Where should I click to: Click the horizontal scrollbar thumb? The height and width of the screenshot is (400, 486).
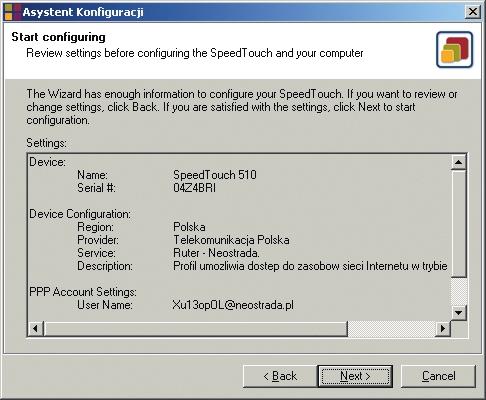(x=196, y=329)
